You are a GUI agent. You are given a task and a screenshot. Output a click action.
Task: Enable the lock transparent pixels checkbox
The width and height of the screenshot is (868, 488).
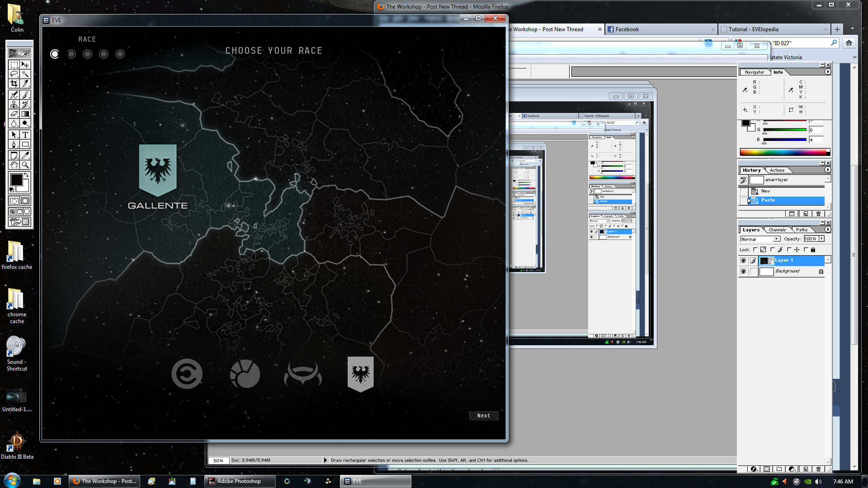tap(755, 249)
